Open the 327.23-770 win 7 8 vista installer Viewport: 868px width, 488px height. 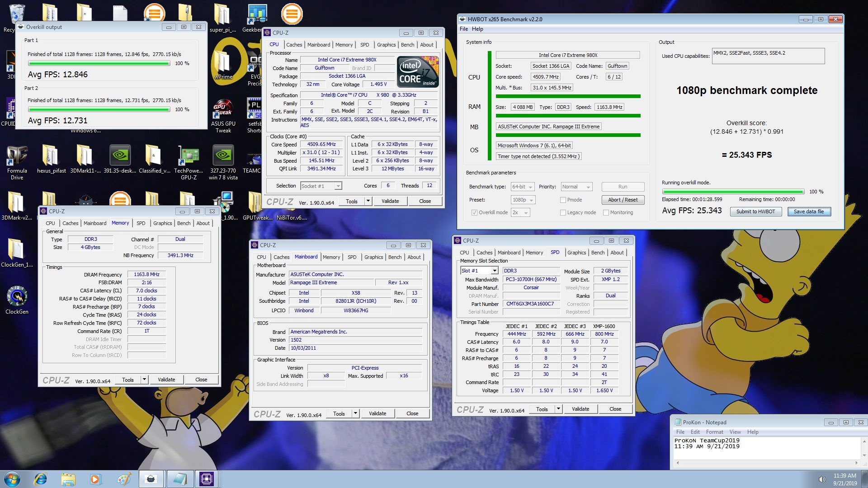pos(223,162)
